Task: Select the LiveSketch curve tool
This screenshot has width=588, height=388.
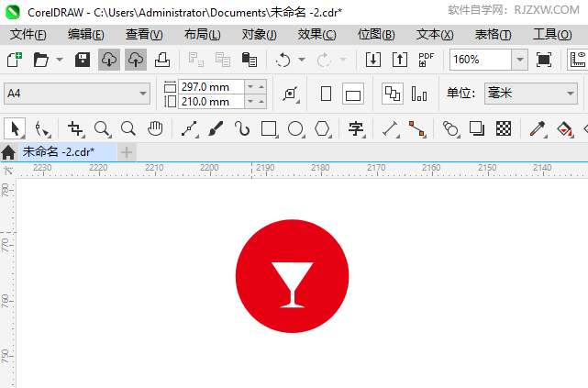Action: click(242, 129)
